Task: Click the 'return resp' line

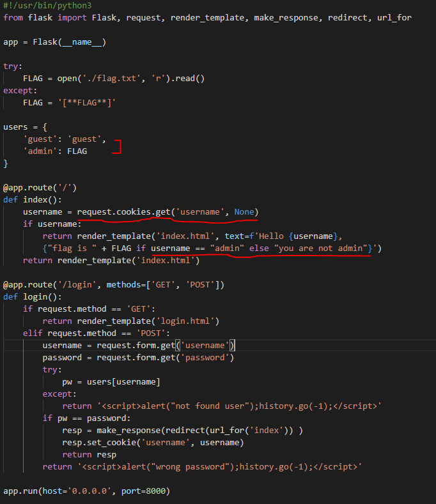Action: (x=89, y=455)
